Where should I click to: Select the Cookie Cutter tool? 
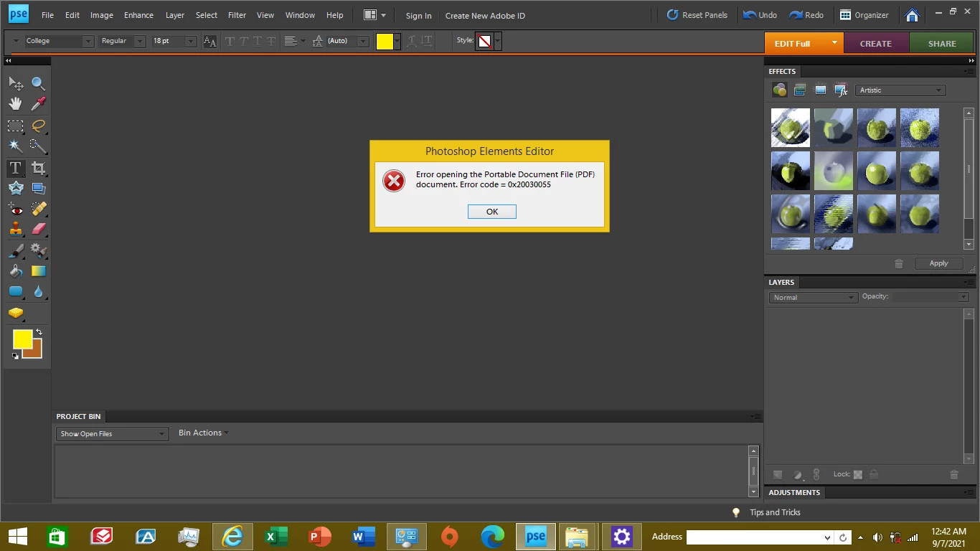(16, 189)
